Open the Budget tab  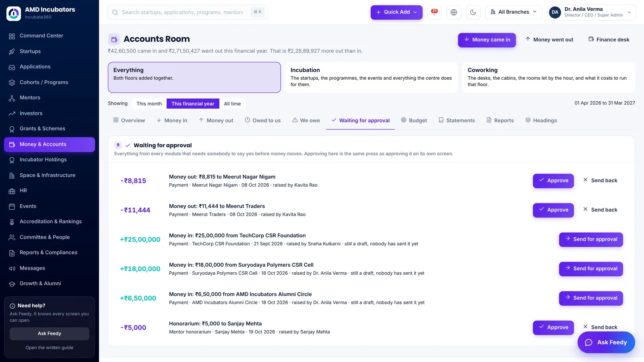point(414,120)
